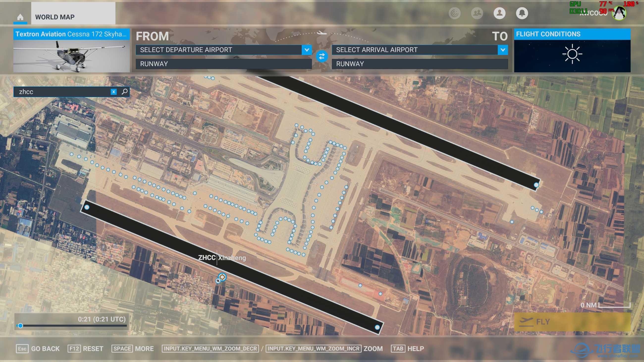Clear the zhcc search with x button
This screenshot has width=644, height=362.
coord(113,92)
